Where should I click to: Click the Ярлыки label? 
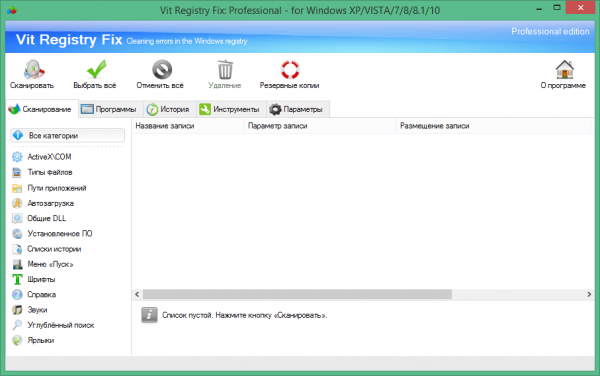[x=41, y=340]
